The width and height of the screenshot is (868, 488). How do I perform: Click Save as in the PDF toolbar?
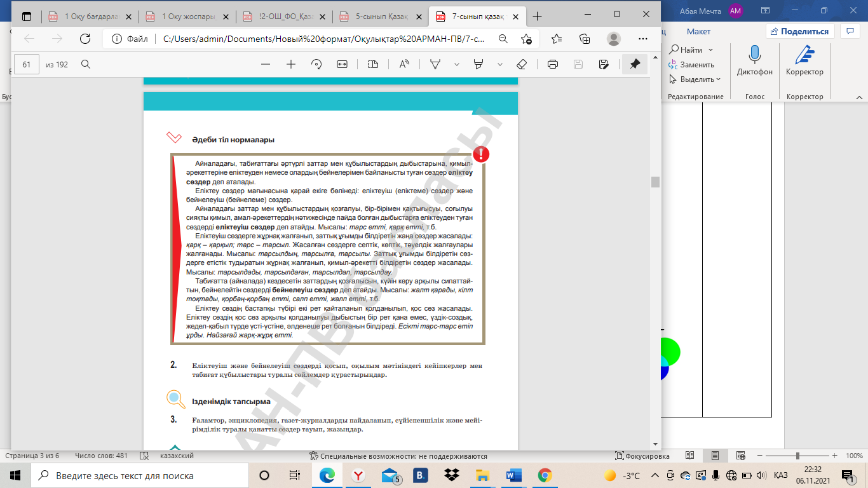[604, 64]
